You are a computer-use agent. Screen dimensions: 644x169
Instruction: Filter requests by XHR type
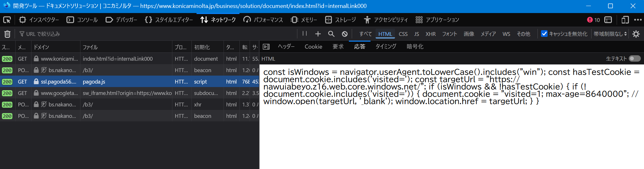point(431,34)
